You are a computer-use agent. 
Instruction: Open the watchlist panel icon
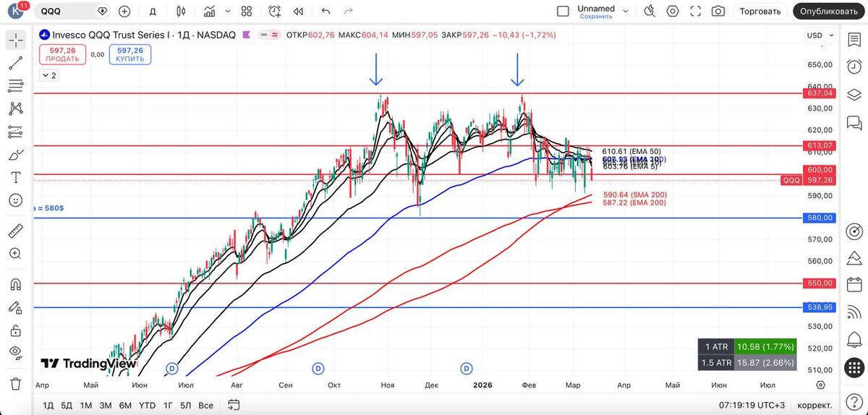855,40
